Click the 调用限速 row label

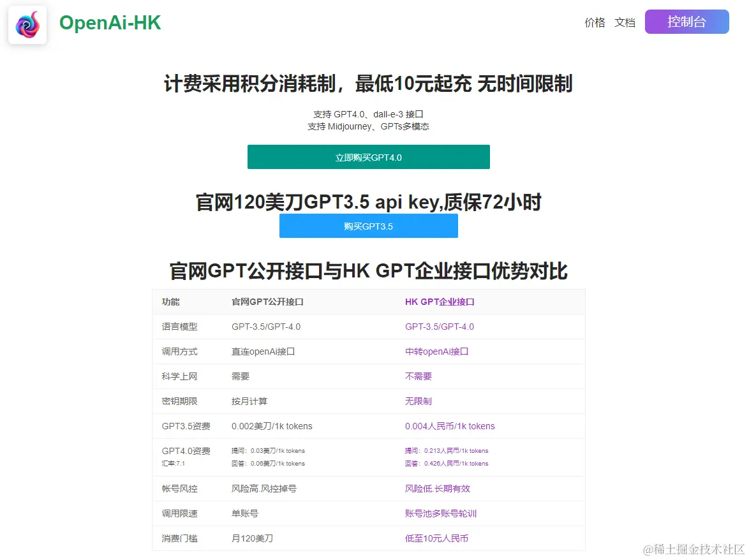[x=179, y=513]
